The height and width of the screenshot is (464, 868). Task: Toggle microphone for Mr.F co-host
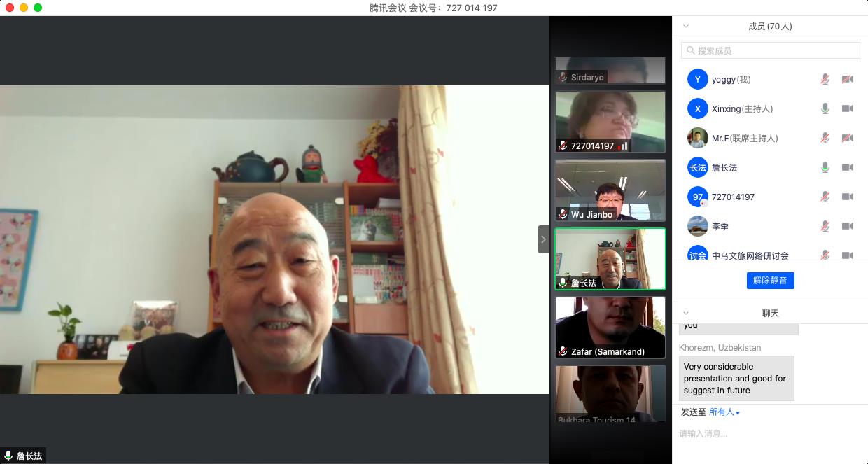825,138
